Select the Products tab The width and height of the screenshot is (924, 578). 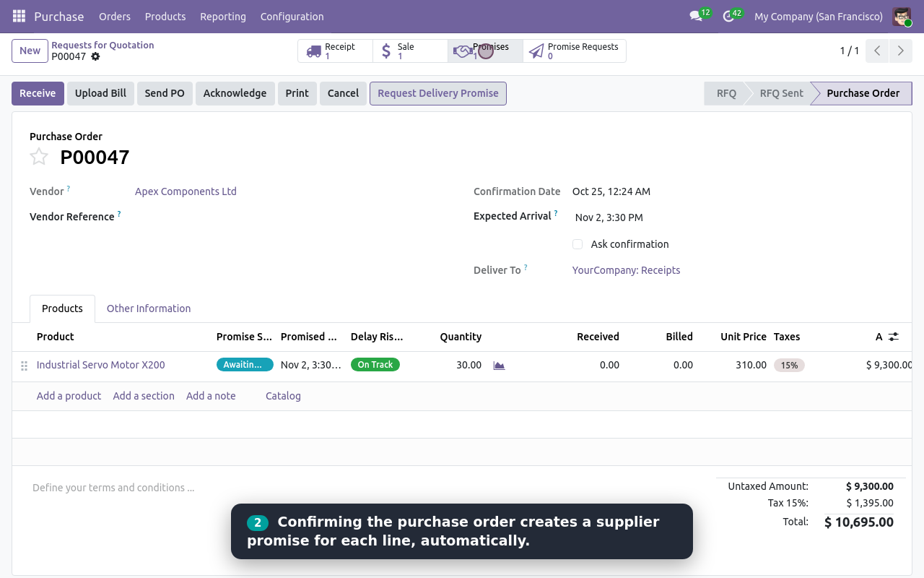(x=63, y=309)
